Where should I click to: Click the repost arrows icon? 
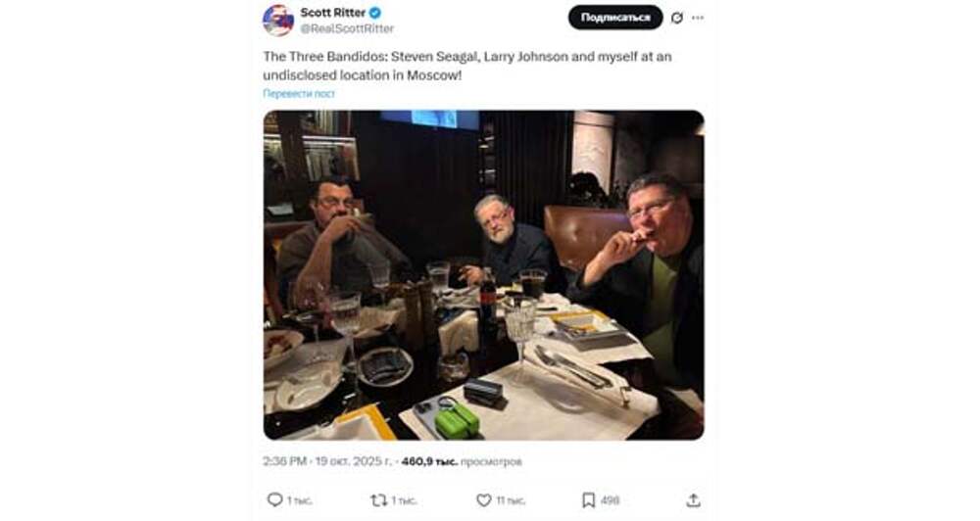point(378,500)
